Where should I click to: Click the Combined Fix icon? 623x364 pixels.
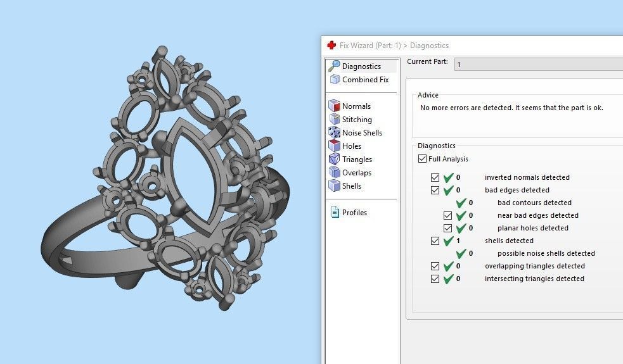pyautogui.click(x=335, y=79)
